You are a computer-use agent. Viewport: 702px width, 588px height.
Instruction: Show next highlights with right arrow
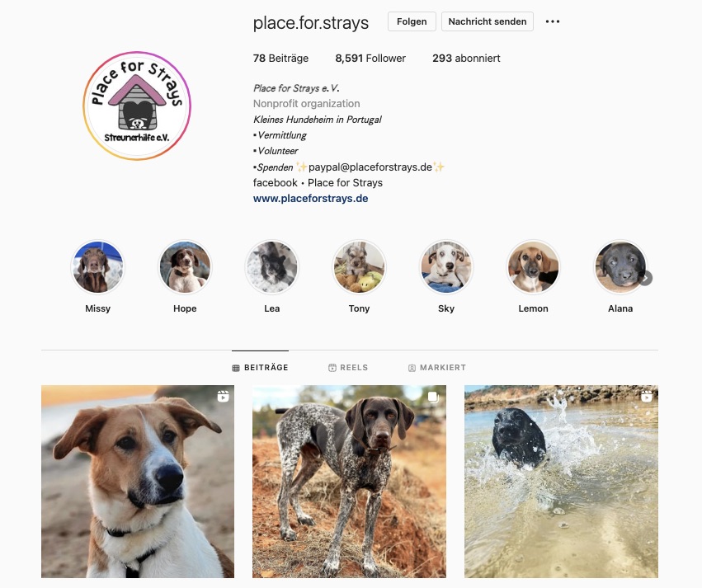pos(646,278)
